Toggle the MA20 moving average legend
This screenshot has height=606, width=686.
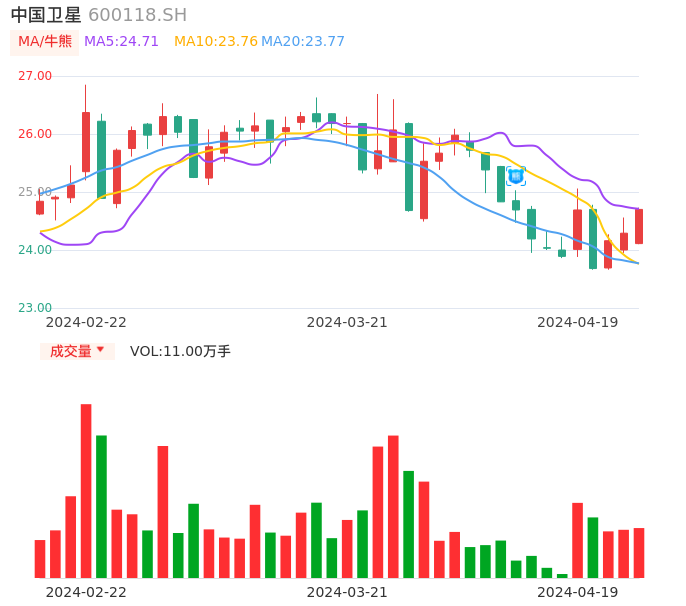(303, 42)
